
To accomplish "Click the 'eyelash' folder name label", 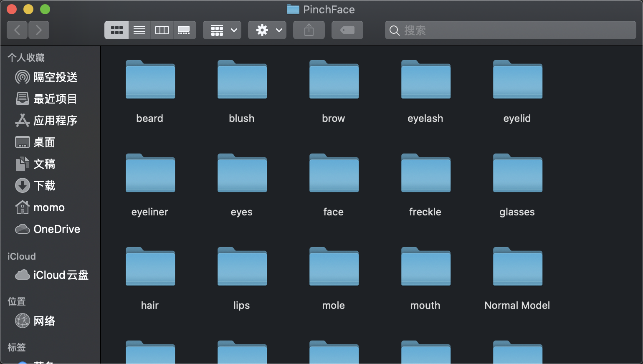I will coord(425,119).
